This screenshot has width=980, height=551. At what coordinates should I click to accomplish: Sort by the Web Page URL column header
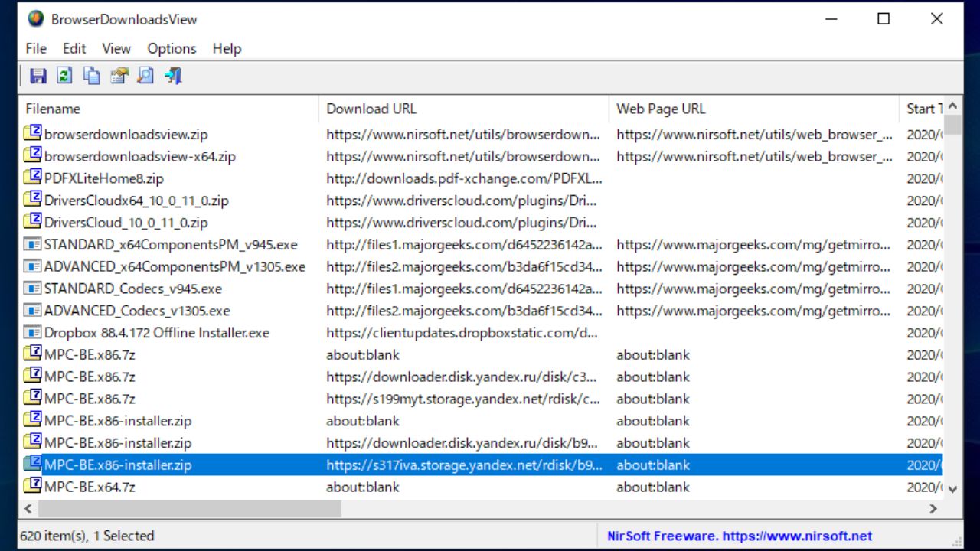click(754, 109)
